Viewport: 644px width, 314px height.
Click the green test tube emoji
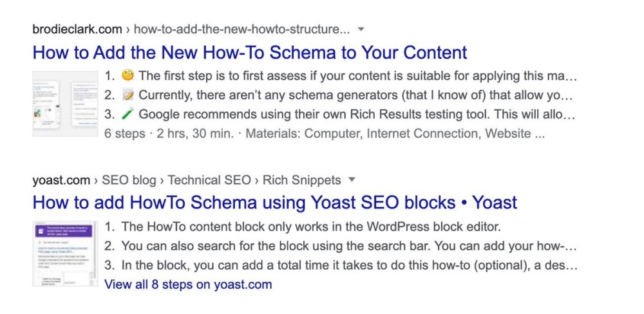click(x=128, y=114)
